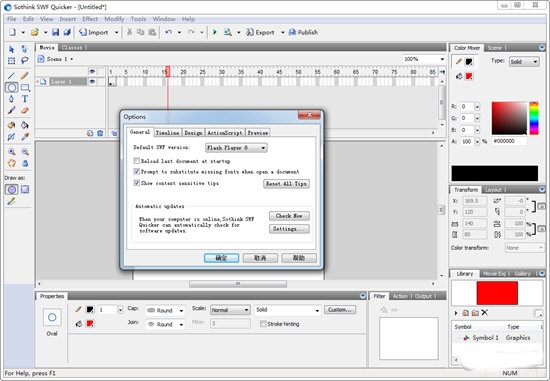550x381 pixels.
Task: Select the Text tool
Action: click(x=25, y=99)
